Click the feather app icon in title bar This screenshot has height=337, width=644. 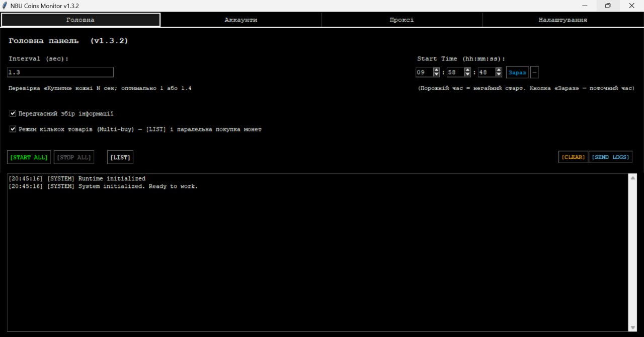5,6
